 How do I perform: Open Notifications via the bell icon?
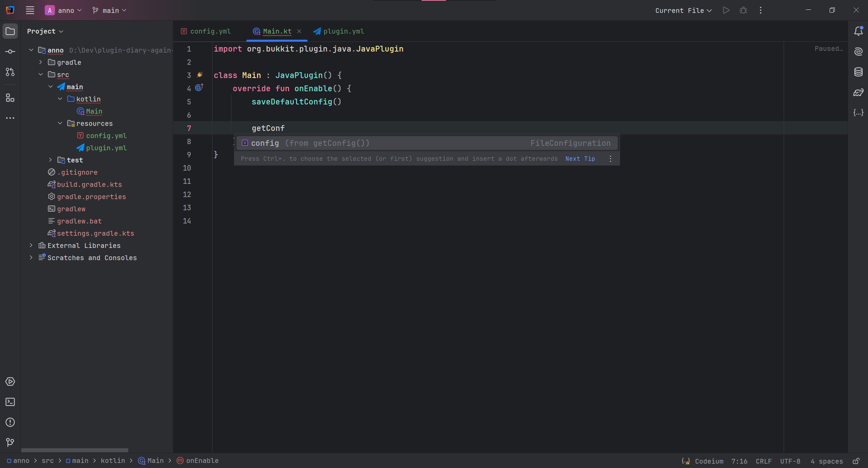[x=858, y=31]
